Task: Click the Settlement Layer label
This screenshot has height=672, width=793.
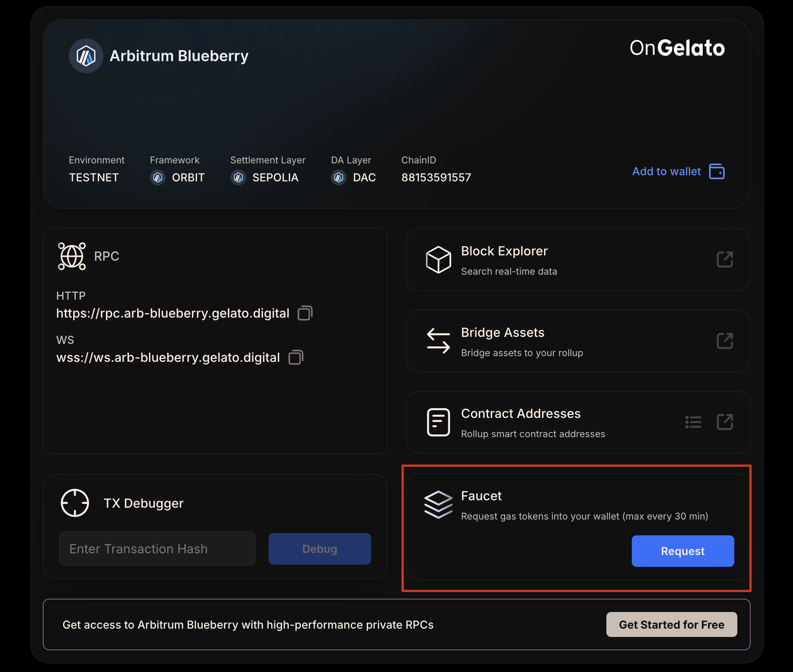Action: [x=268, y=160]
